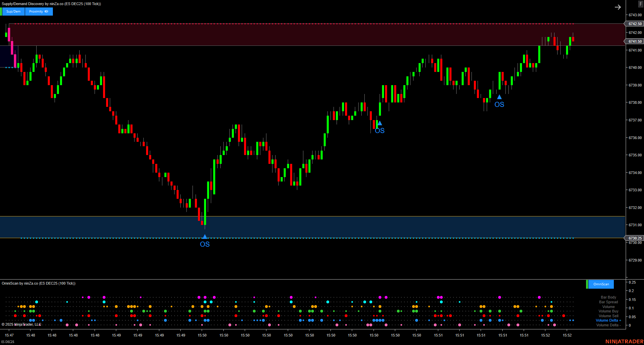This screenshot has height=345, width=644.
Task: Select the OS triangle marker near the 6738.50 level
Action: (x=499, y=97)
